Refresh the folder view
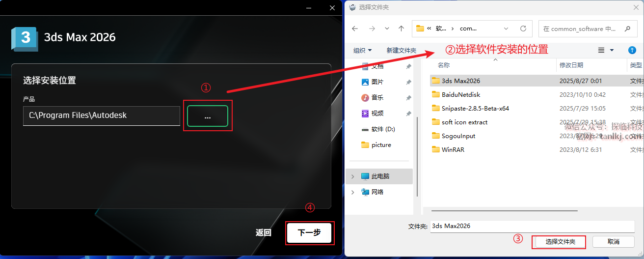644x259 pixels. tap(523, 29)
